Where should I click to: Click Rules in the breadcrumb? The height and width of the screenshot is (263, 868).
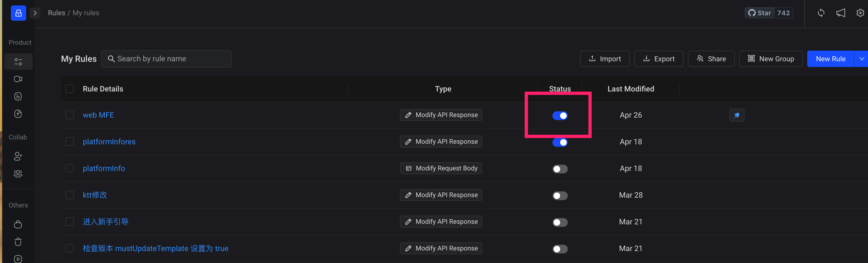coord(56,13)
